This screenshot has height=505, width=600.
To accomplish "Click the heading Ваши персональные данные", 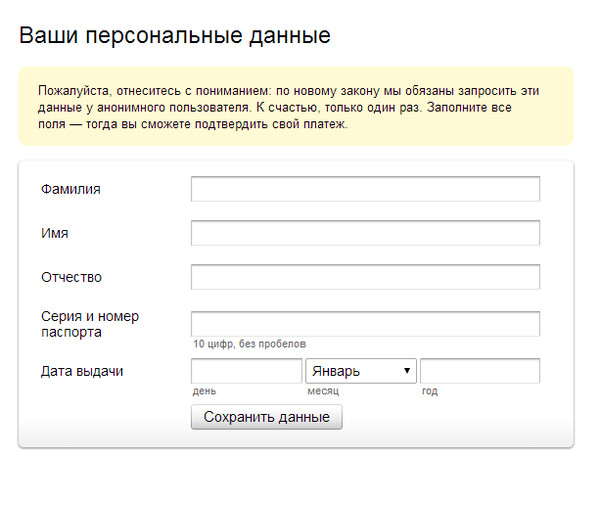I will [175, 37].
